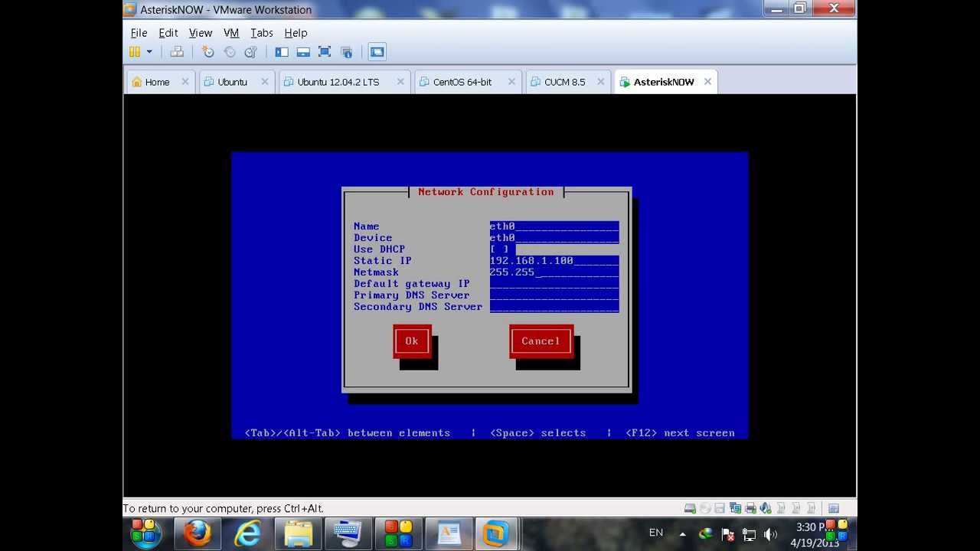
Task: Open Windows Explorer folder on taskbar
Action: (x=298, y=534)
